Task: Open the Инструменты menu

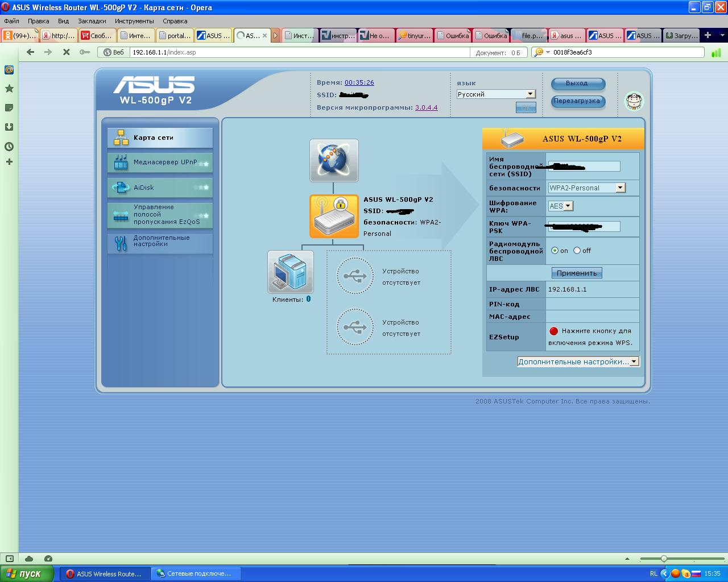Action: (134, 21)
